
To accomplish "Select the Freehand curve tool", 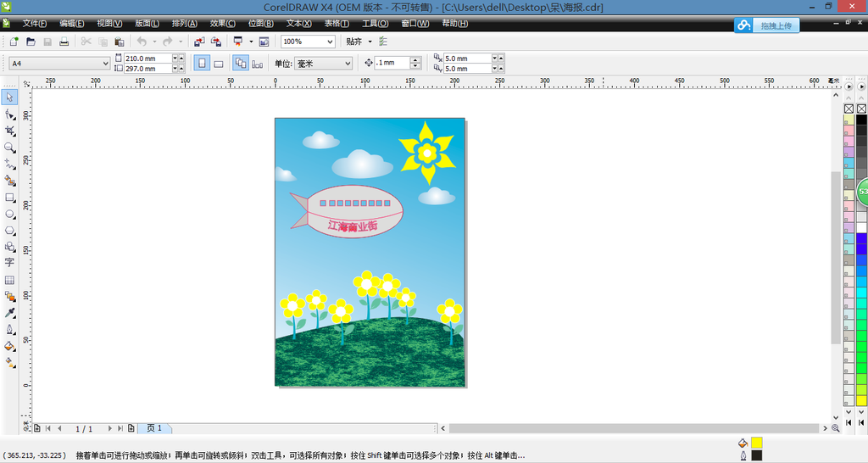I will 9,165.
